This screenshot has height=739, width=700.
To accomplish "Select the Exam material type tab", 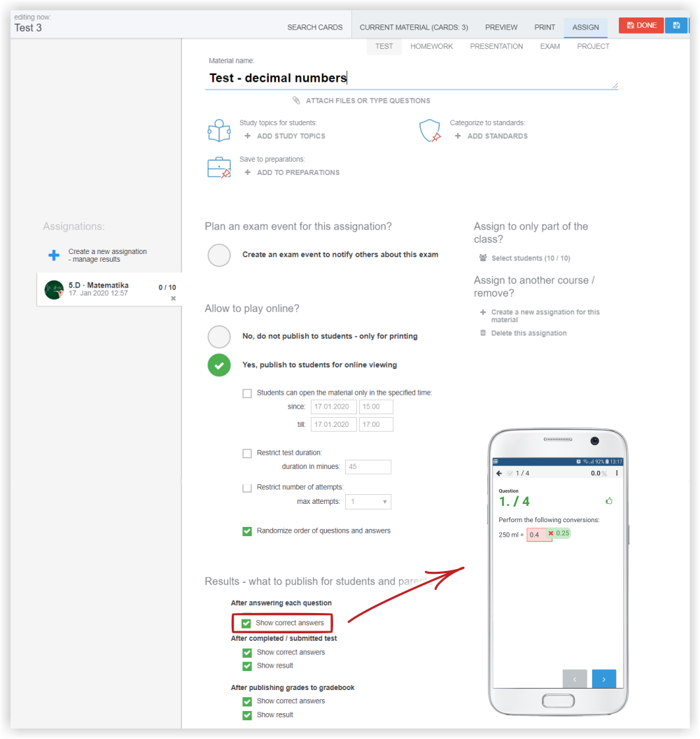I will [x=550, y=46].
